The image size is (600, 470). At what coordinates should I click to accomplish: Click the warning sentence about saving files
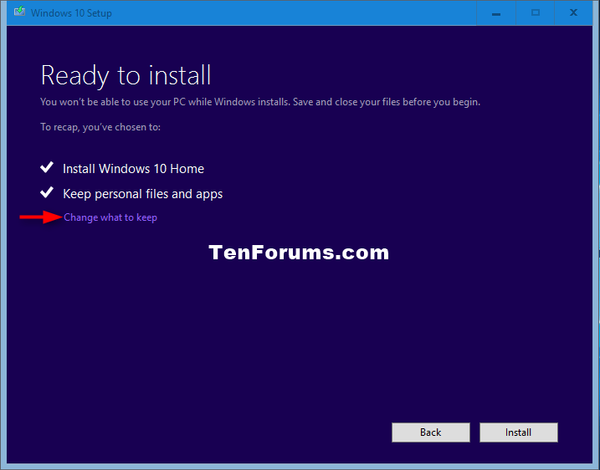pos(266,102)
